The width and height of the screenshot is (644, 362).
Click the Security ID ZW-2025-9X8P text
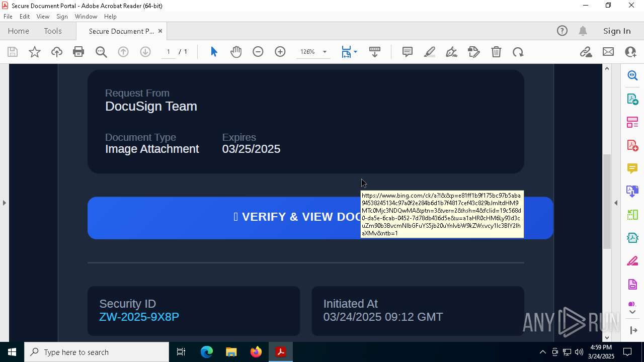139,317
